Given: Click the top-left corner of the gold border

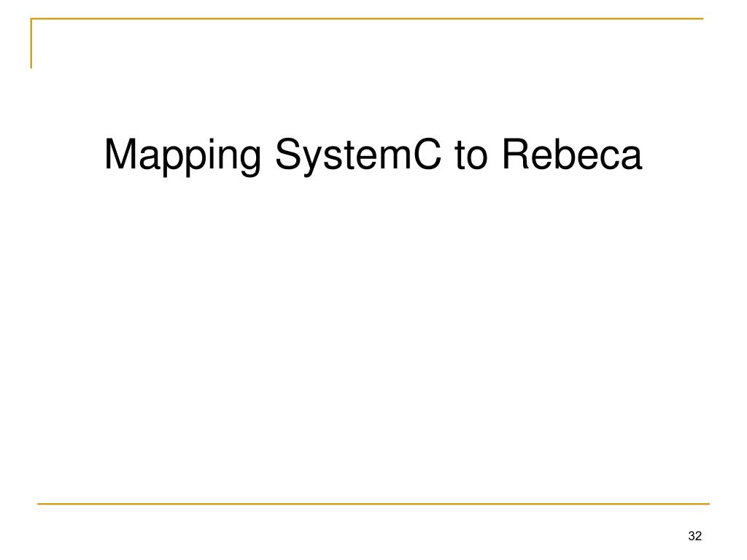Looking at the screenshot, I should [31, 19].
